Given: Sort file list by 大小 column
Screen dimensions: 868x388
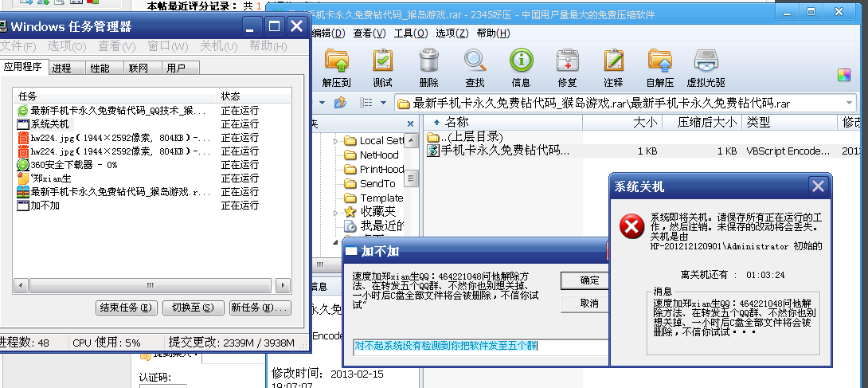Looking at the screenshot, I should click(622, 122).
